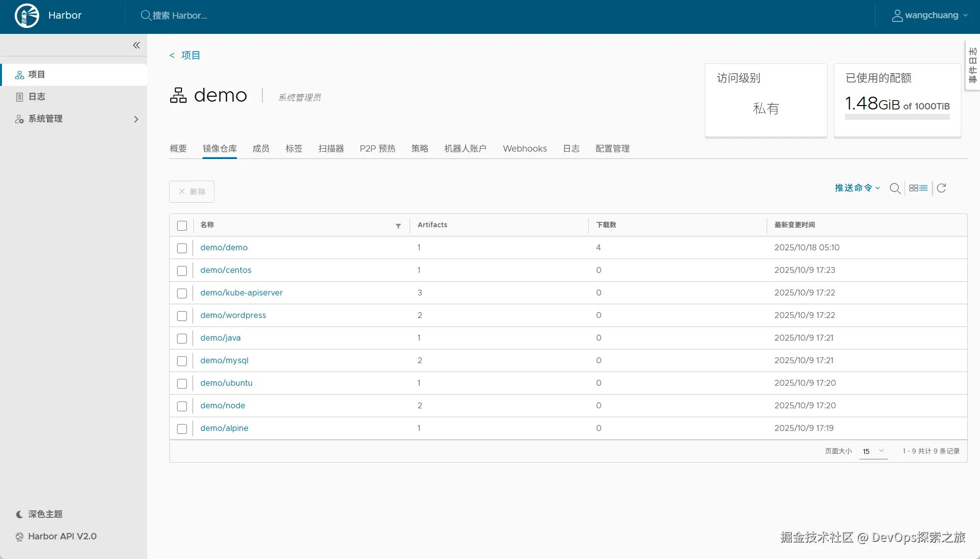Switch to the Webhooks tab

point(524,149)
